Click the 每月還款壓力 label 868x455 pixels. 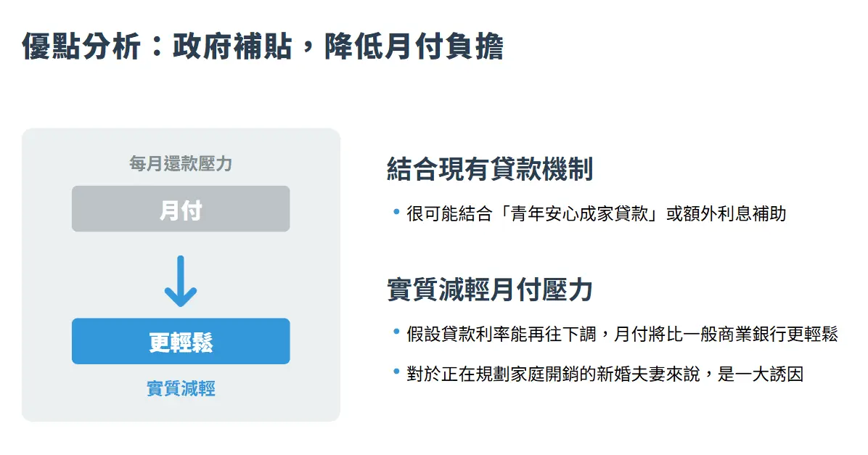[181, 163]
